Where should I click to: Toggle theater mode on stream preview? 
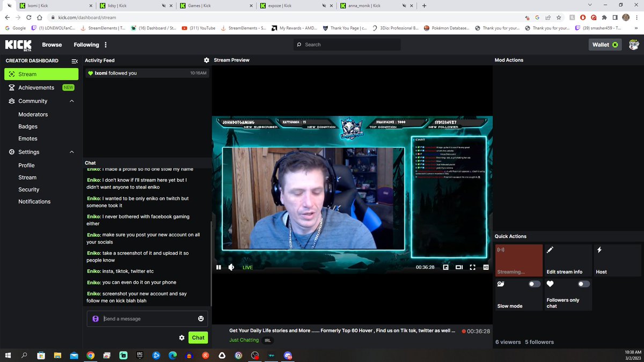pyautogui.click(x=459, y=267)
